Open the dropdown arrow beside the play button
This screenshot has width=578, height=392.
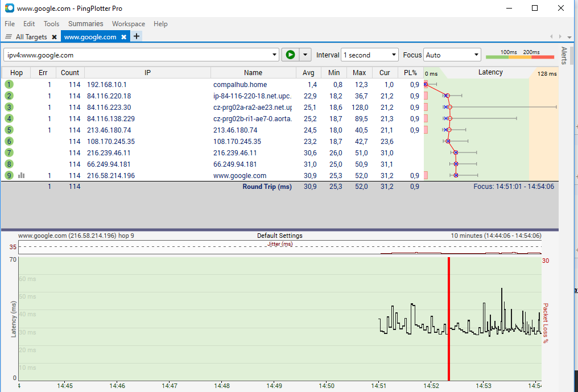(306, 55)
